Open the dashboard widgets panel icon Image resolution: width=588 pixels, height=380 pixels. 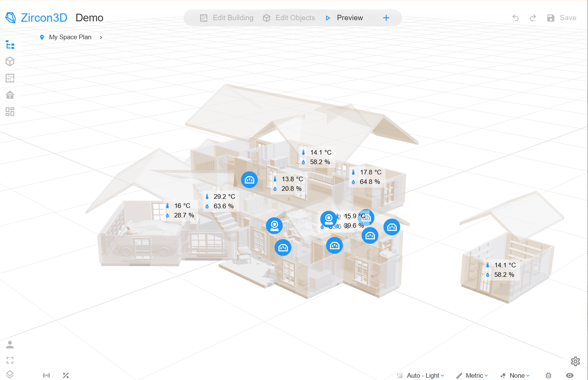click(x=10, y=112)
